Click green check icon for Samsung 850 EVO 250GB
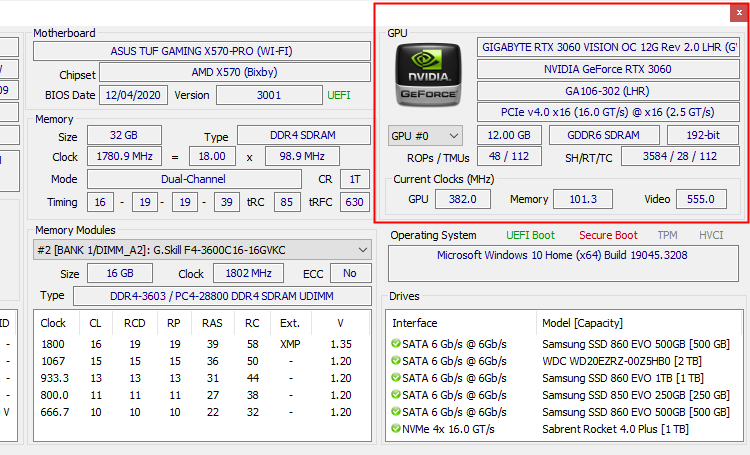This screenshot has height=455, width=750. coord(396,395)
